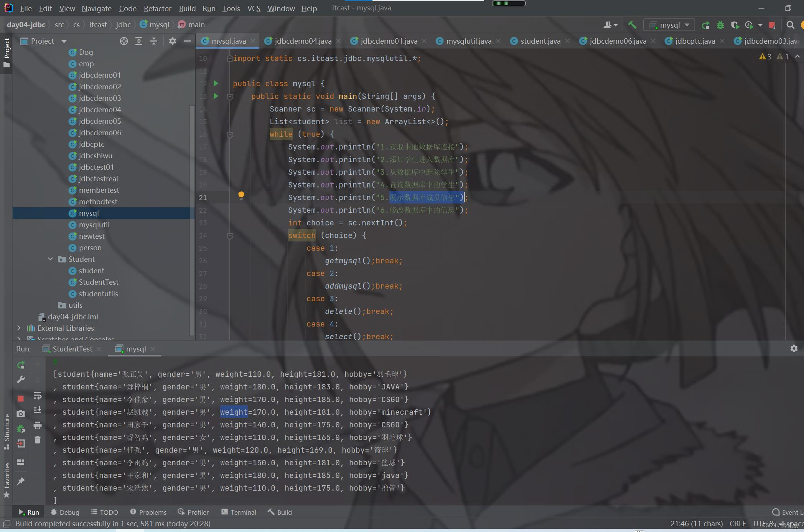Switch to StudentTest run tab
This screenshot has width=804, height=532.
click(x=72, y=349)
